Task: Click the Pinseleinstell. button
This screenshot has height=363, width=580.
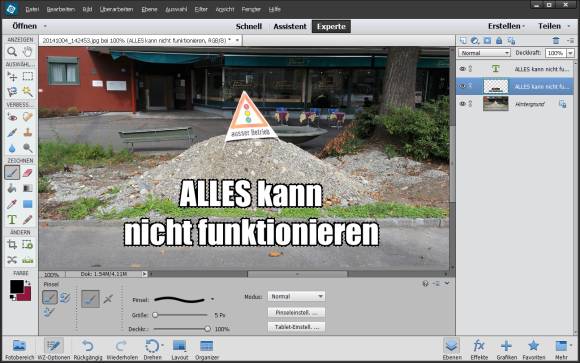Action: (x=296, y=312)
